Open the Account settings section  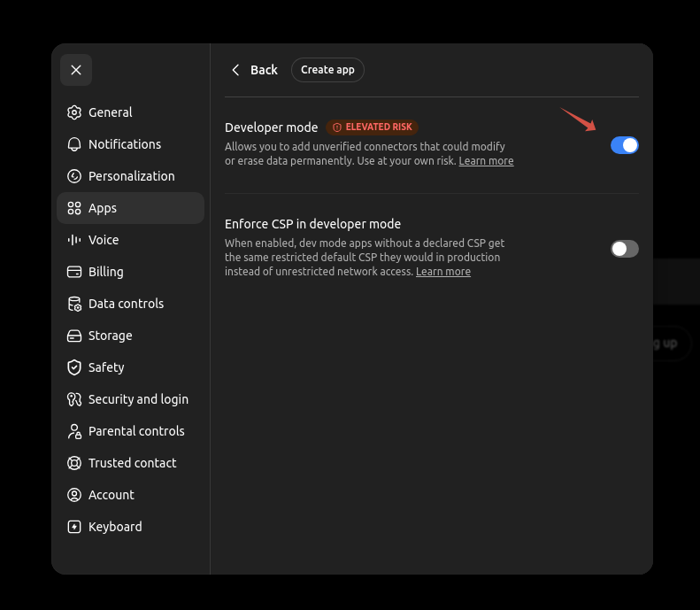click(x=130, y=495)
